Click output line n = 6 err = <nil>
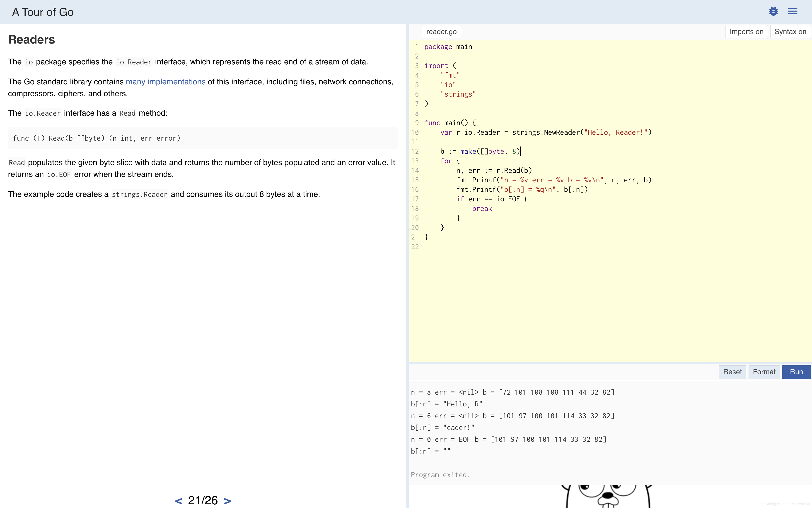Image resolution: width=812 pixels, height=508 pixels. point(512,416)
